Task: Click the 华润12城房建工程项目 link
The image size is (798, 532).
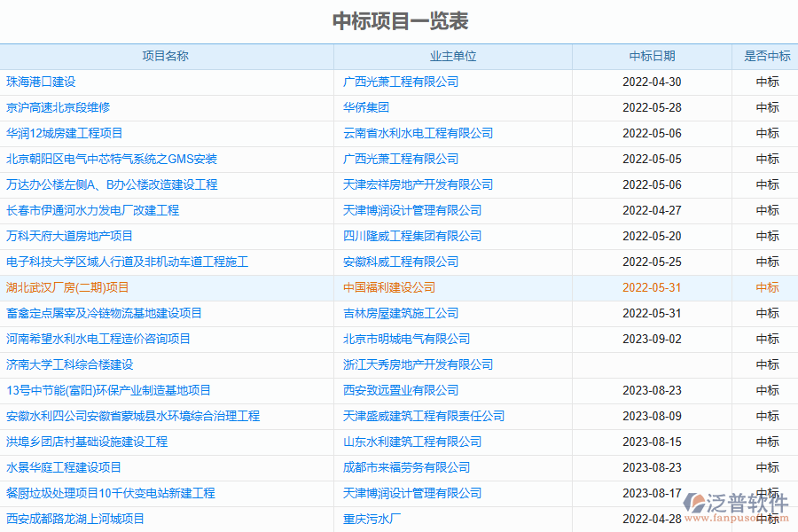Action: 64,133
